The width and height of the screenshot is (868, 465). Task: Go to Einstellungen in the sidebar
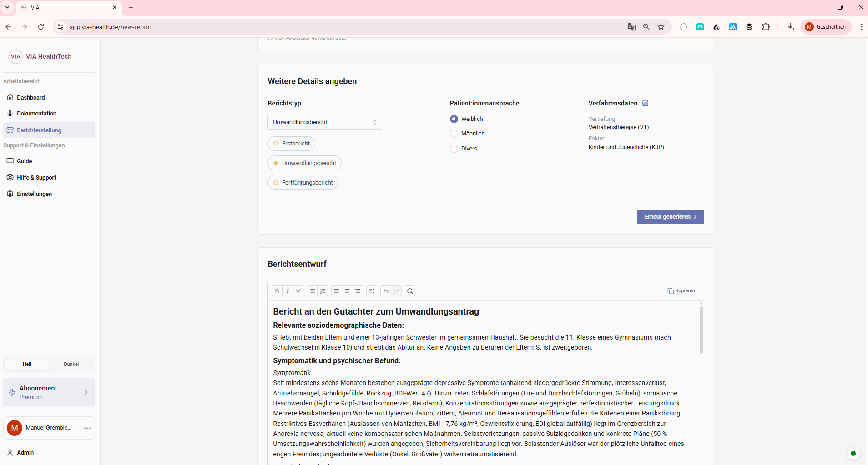(34, 194)
